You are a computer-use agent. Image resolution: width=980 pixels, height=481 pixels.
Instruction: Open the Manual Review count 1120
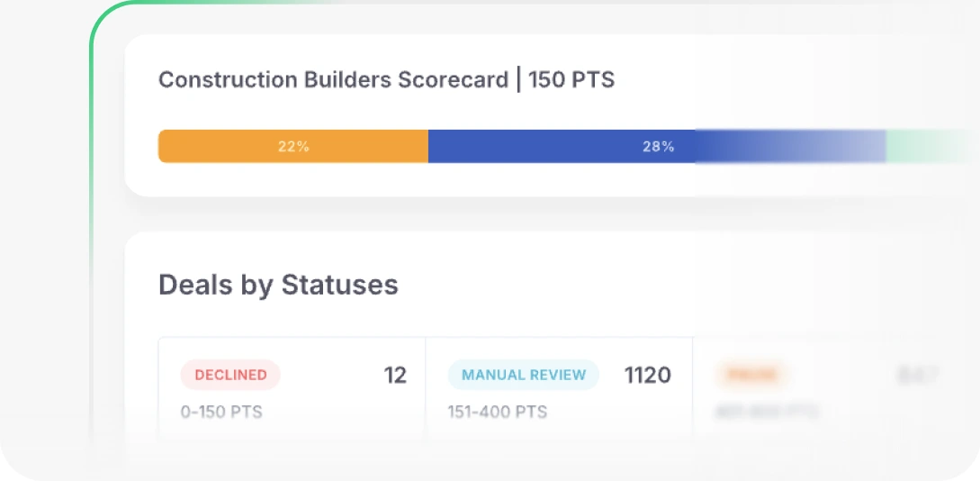(648, 376)
